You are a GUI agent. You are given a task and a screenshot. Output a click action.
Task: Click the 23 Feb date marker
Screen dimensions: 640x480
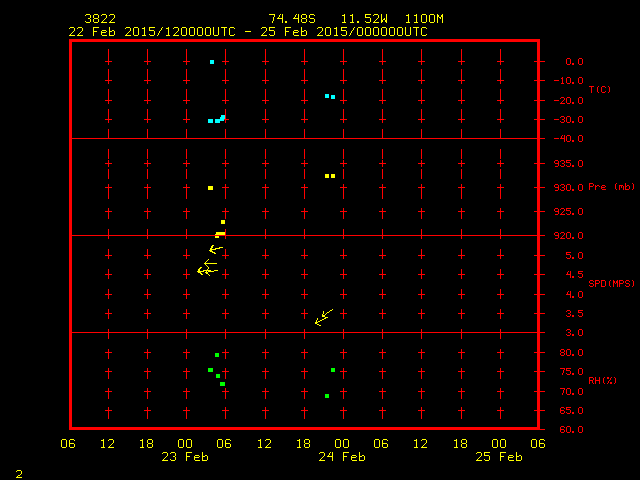(x=186, y=457)
